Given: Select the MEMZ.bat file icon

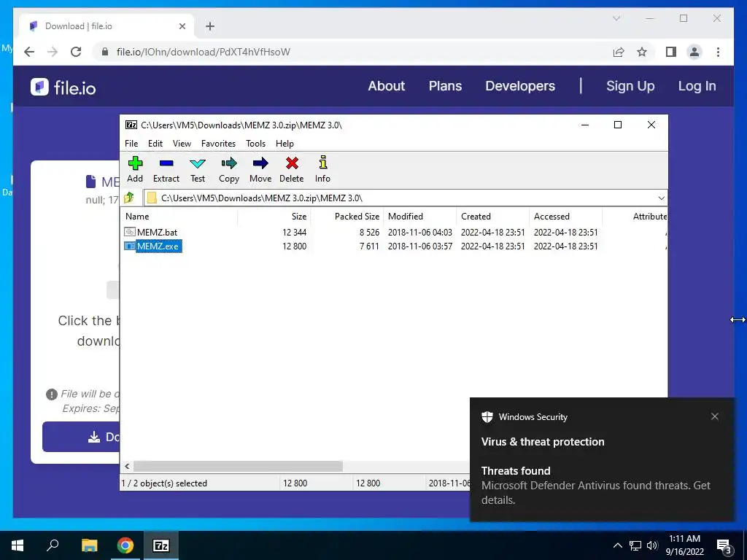Looking at the screenshot, I should tap(130, 232).
